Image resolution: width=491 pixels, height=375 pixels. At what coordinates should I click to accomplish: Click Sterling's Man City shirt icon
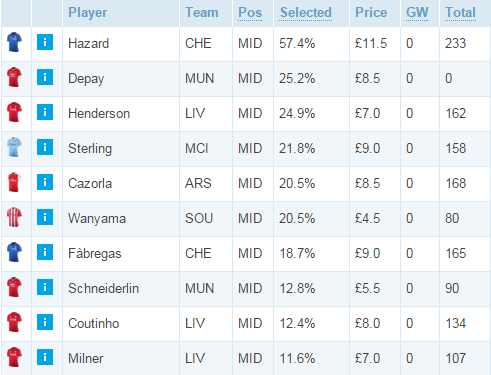pos(14,147)
